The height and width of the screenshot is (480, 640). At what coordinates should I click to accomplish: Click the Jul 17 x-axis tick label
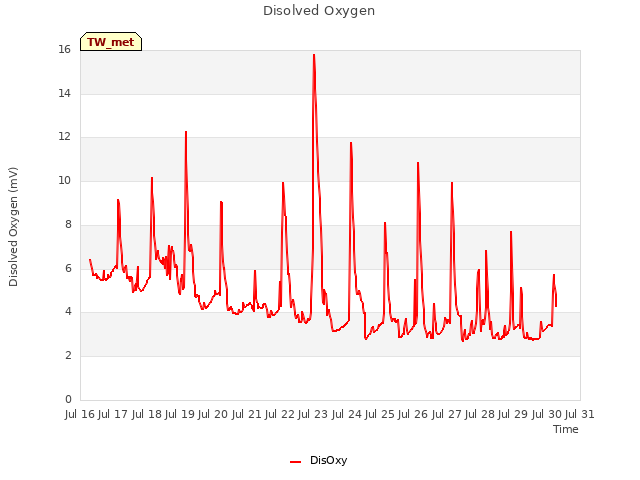pos(113,414)
